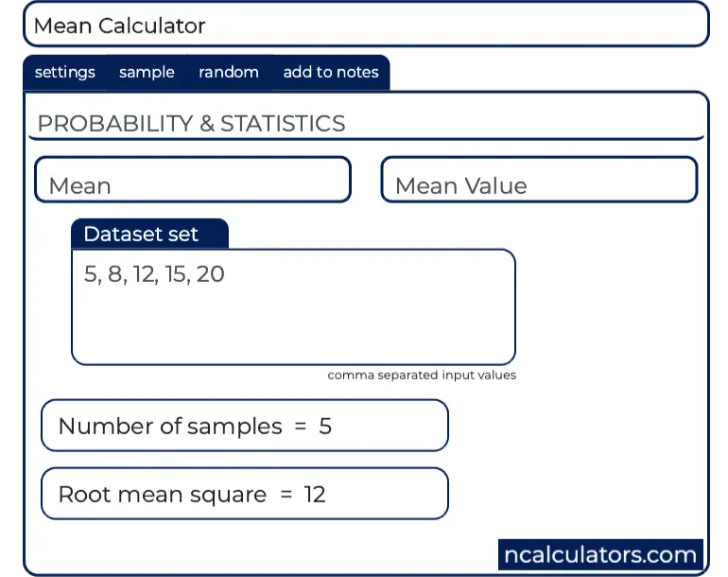Select the root mean square value 12
The width and height of the screenshot is (728, 577).
coord(315,495)
